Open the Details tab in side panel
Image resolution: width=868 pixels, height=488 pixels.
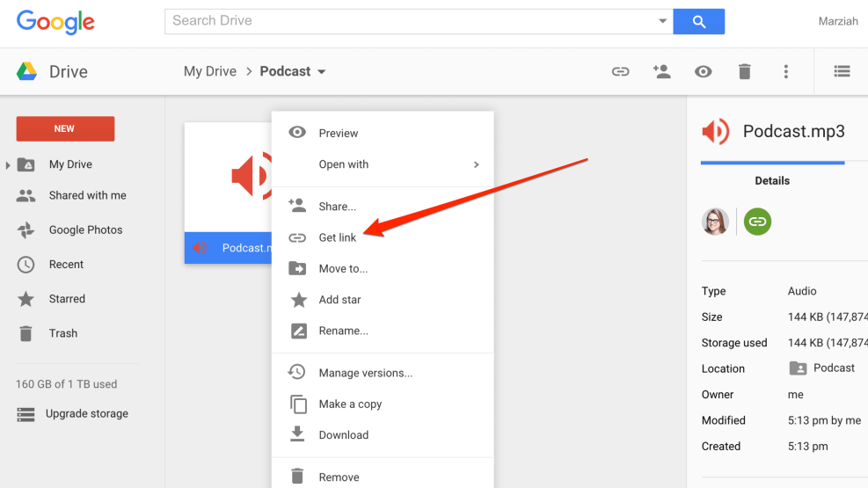click(x=772, y=181)
